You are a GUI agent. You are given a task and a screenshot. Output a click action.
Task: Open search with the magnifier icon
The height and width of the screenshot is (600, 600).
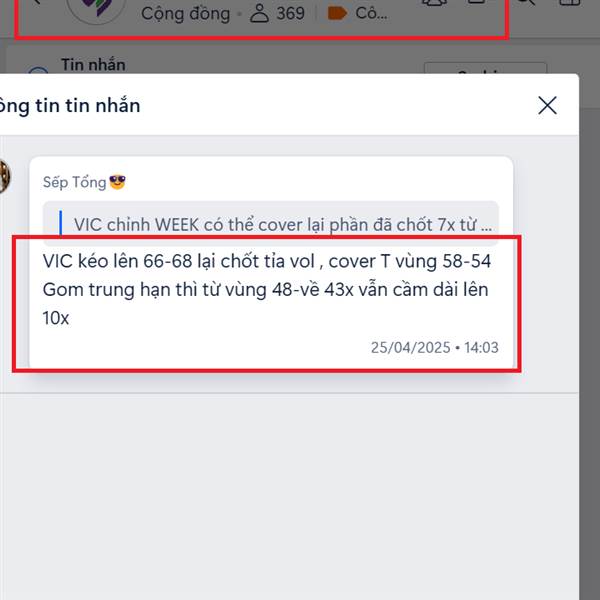tap(527, 2)
